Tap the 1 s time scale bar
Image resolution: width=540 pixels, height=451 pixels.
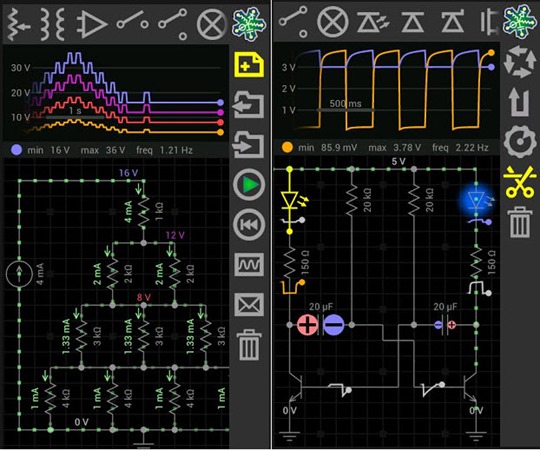(75, 117)
